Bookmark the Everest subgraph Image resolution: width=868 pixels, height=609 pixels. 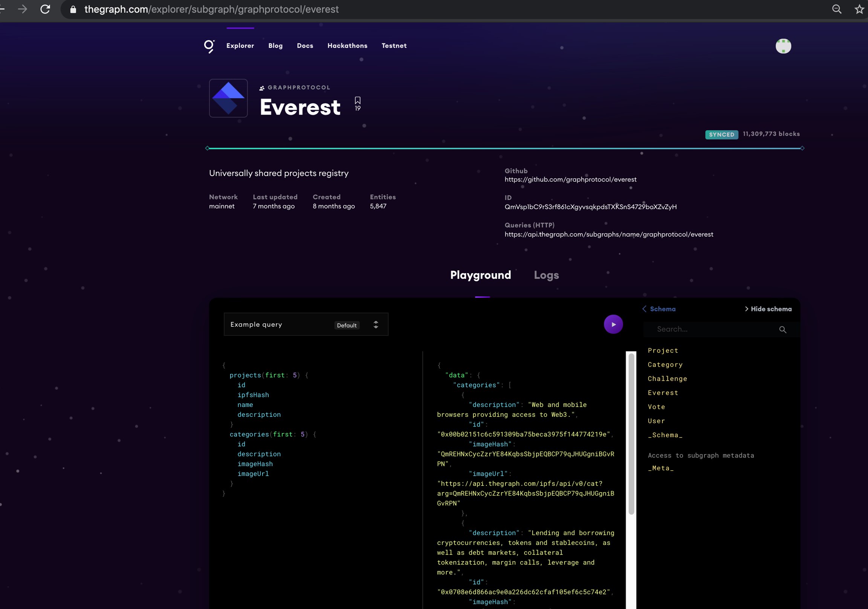pyautogui.click(x=357, y=101)
